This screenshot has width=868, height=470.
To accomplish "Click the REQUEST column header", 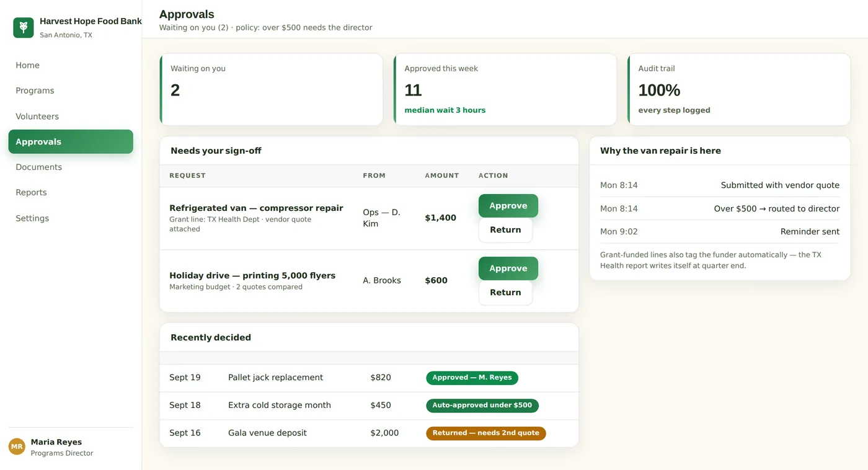I will click(x=187, y=176).
